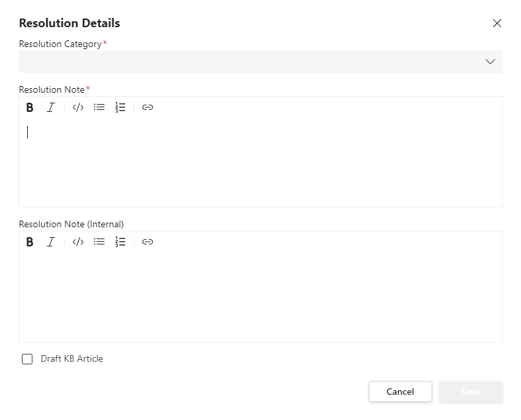Screen dimensions: 521x420
Task: Add bulleted list in Resolution Note editor
Action: (99, 107)
